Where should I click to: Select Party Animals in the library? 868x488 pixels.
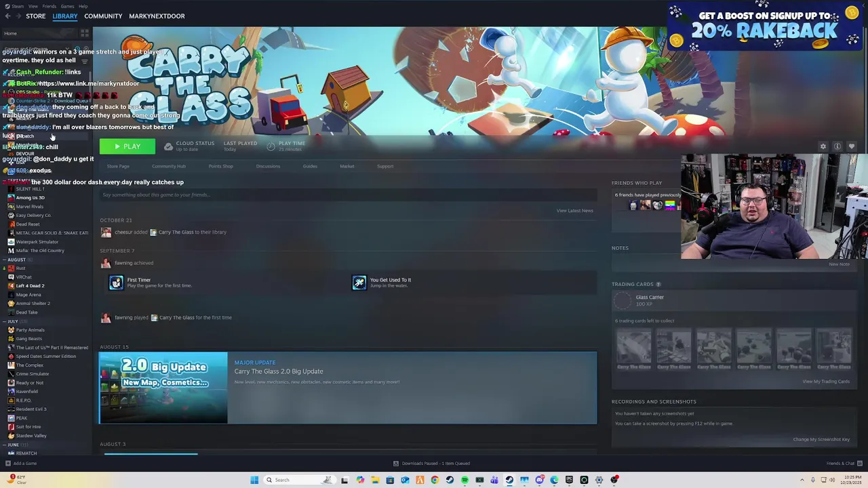30,330
